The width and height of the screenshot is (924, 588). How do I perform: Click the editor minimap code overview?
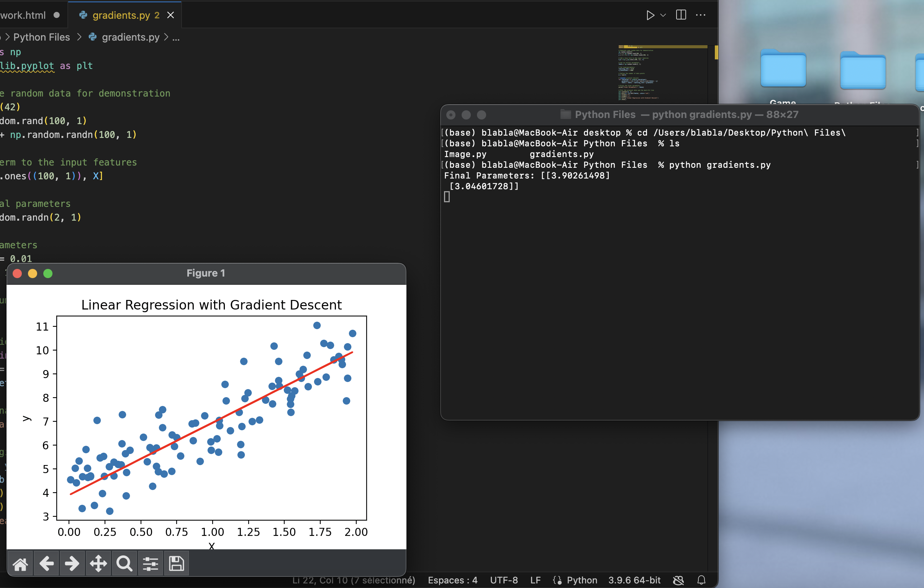[x=663, y=72]
